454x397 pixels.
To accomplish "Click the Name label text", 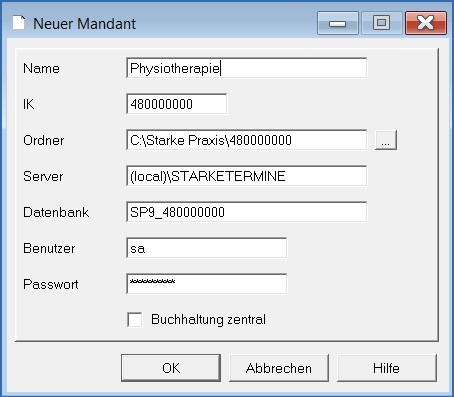I will click(41, 68).
